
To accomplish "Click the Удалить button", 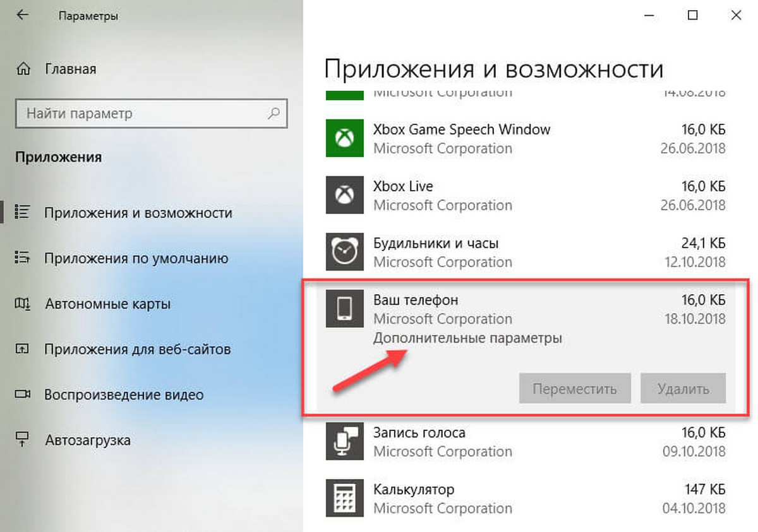I will (683, 388).
